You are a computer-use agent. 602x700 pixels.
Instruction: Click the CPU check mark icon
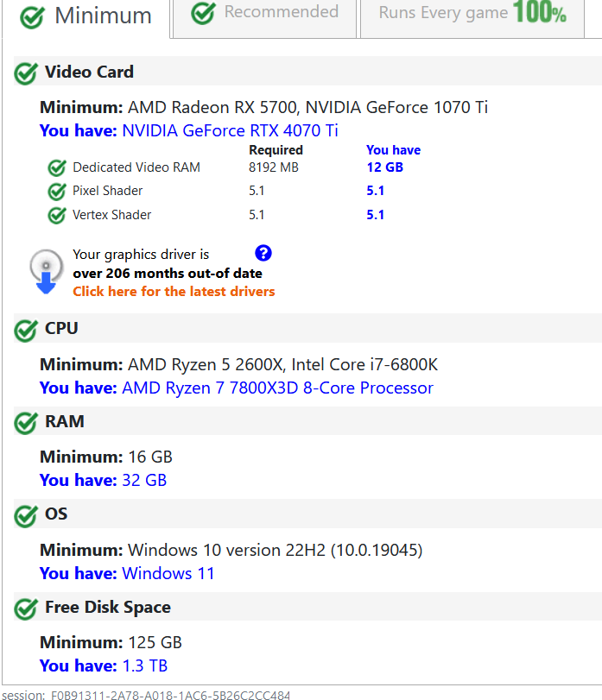tap(26, 330)
